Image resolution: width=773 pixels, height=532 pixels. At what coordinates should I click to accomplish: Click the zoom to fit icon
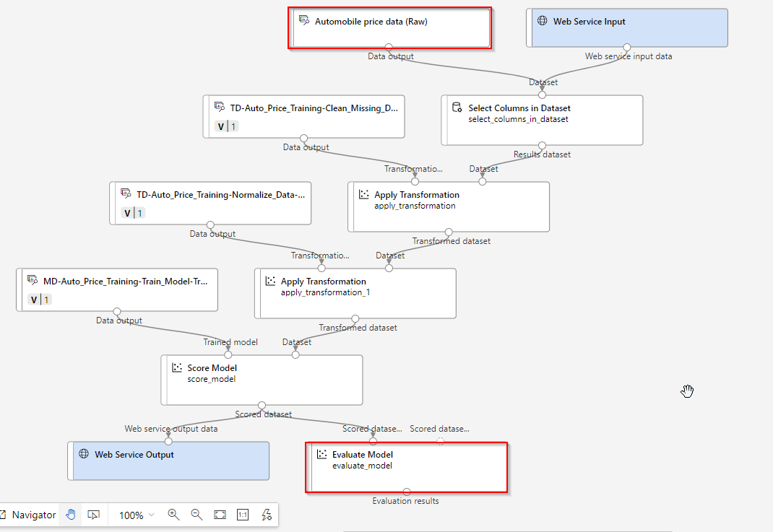coord(220,515)
